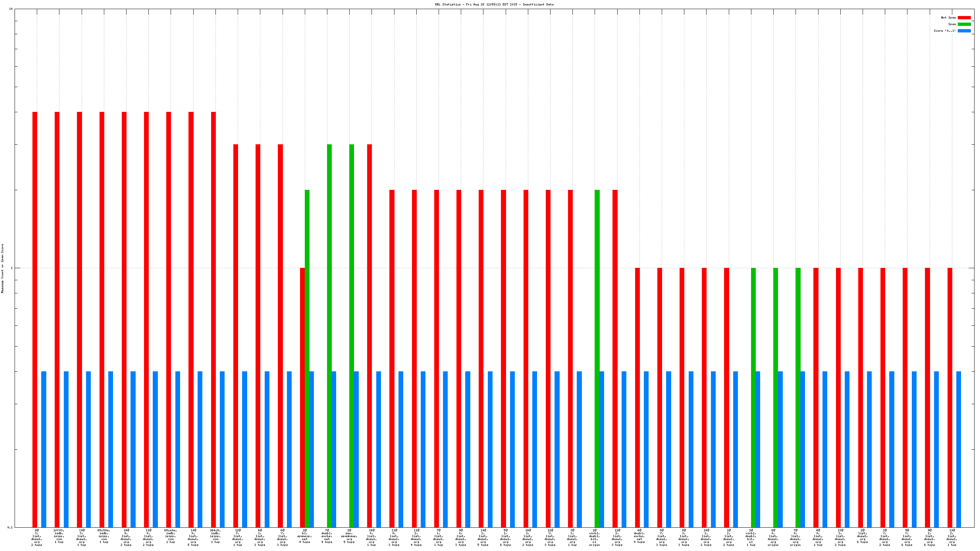Click the 6@ dnsbl.sorbs.net axis label
980x551 pixels.
(x=639, y=536)
